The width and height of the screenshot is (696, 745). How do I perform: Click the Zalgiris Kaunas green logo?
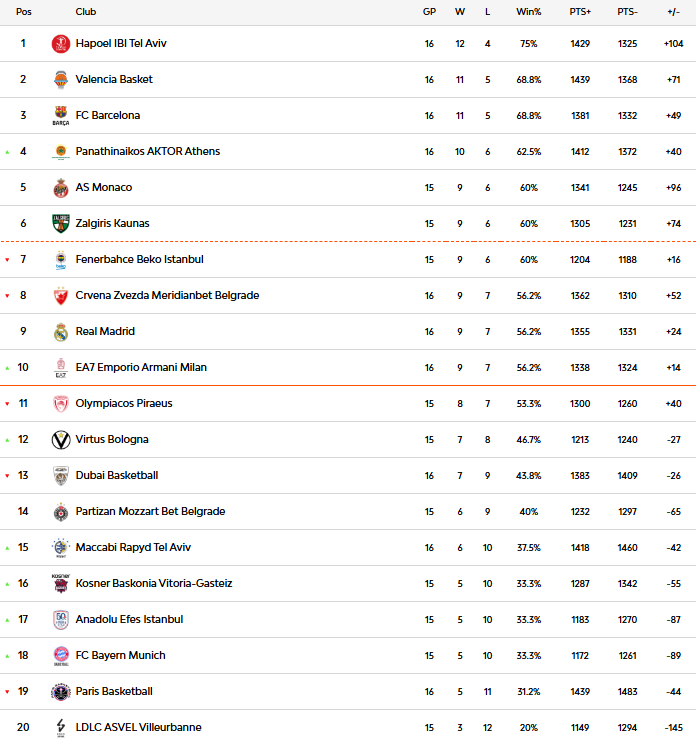click(61, 224)
